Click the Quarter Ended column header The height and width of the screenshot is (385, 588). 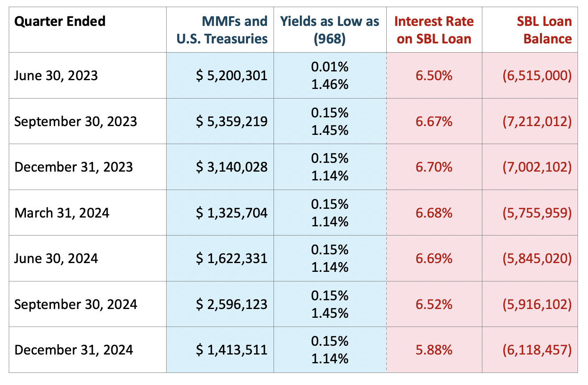tap(60, 21)
